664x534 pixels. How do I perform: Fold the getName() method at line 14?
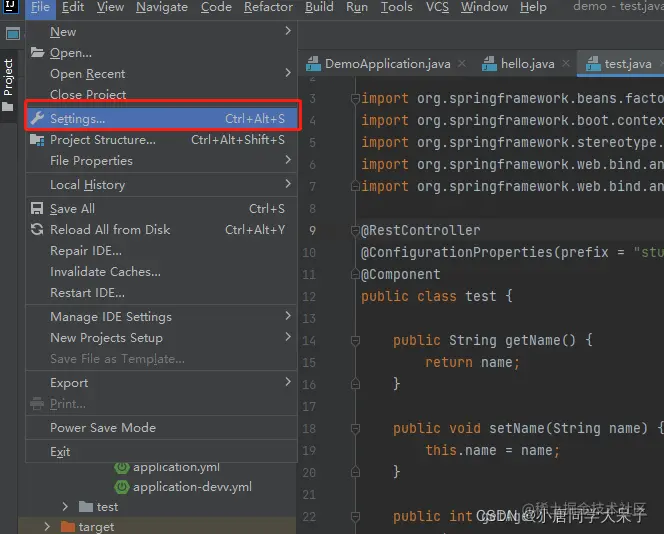tap(355, 340)
